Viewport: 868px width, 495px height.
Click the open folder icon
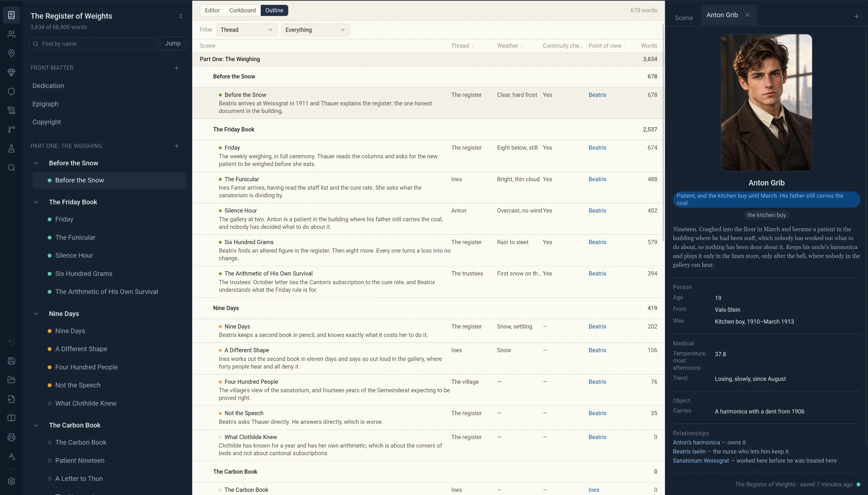(x=11, y=380)
